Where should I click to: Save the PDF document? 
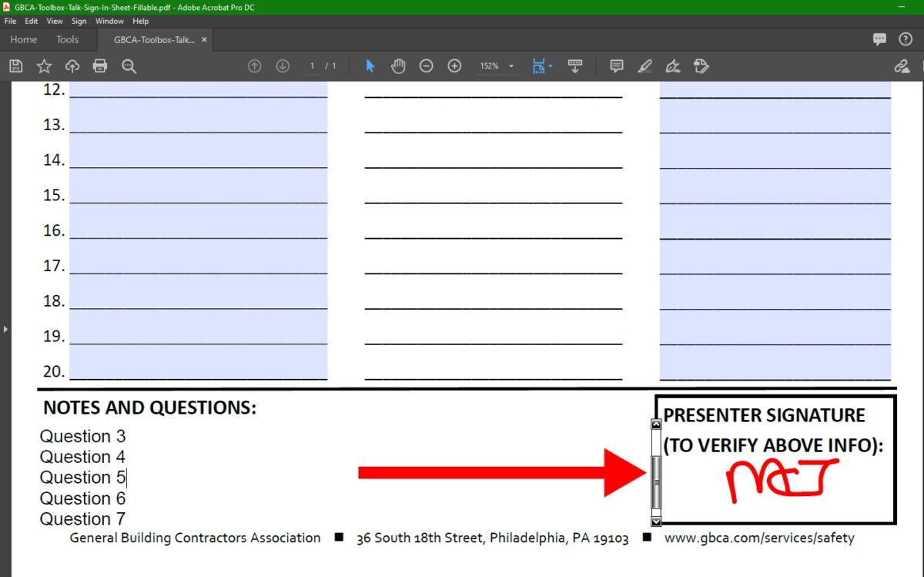(15, 65)
